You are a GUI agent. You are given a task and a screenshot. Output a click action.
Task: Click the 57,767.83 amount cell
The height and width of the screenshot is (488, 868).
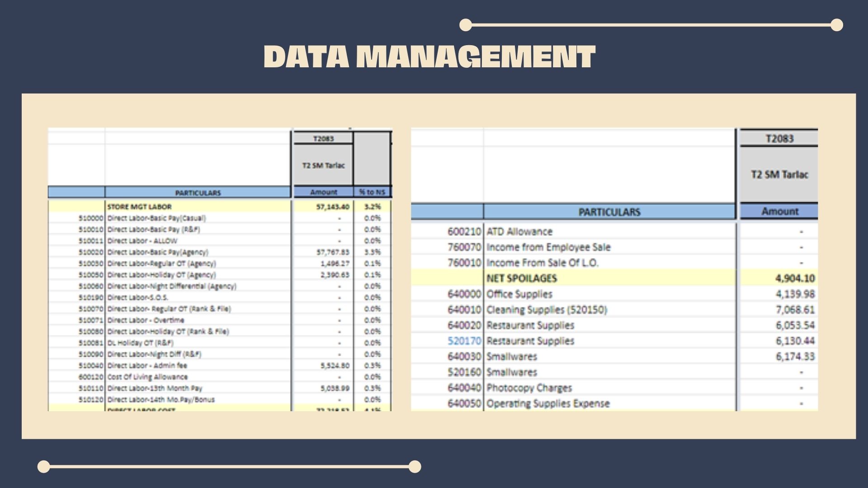[x=333, y=252]
